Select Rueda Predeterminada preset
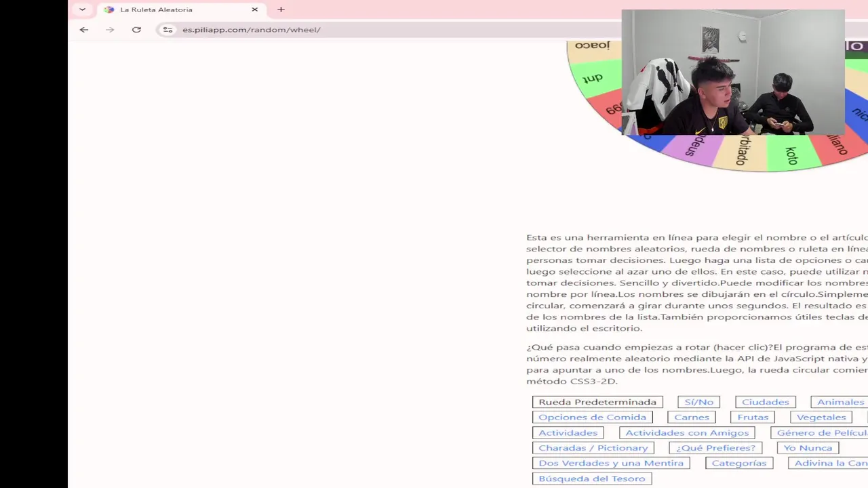The image size is (868, 488). [x=597, y=402]
